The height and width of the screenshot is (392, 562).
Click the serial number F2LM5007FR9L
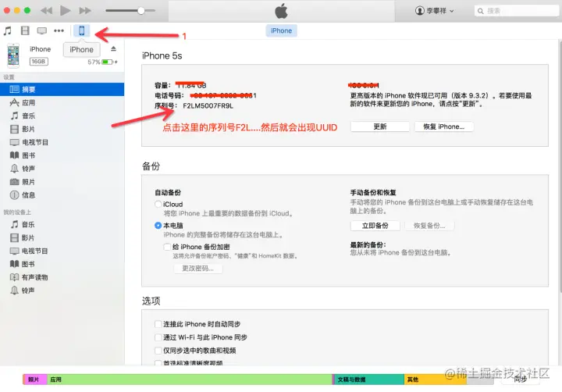coord(208,105)
